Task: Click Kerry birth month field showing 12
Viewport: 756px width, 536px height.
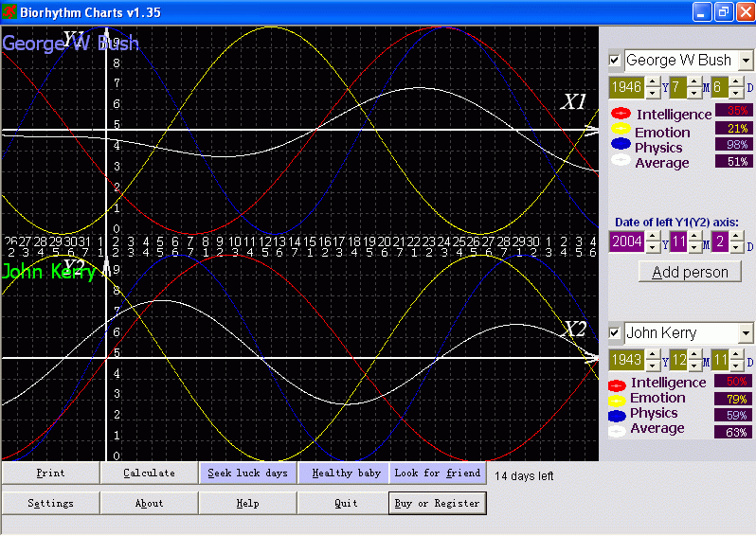Action: 679,360
